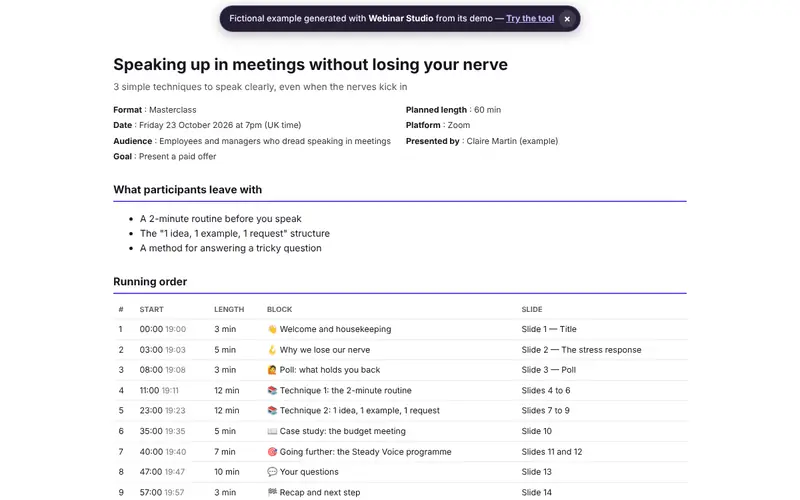Click the speech bubble emoji beside Your questions
The image size is (800, 500).
click(x=272, y=472)
